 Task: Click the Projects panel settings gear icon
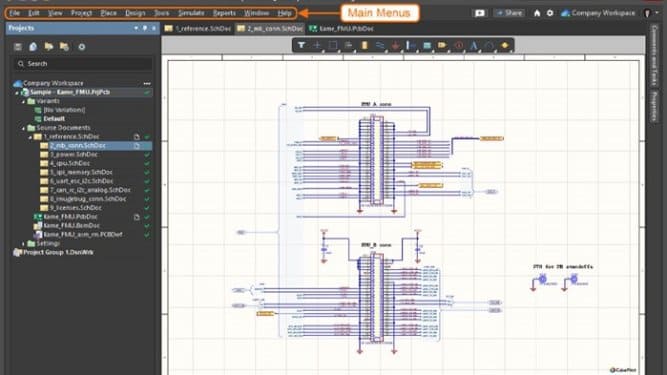coord(82,47)
